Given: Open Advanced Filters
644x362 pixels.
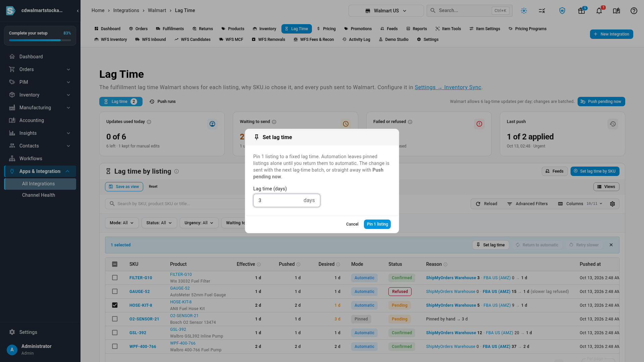Looking at the screenshot, I should pos(527,204).
